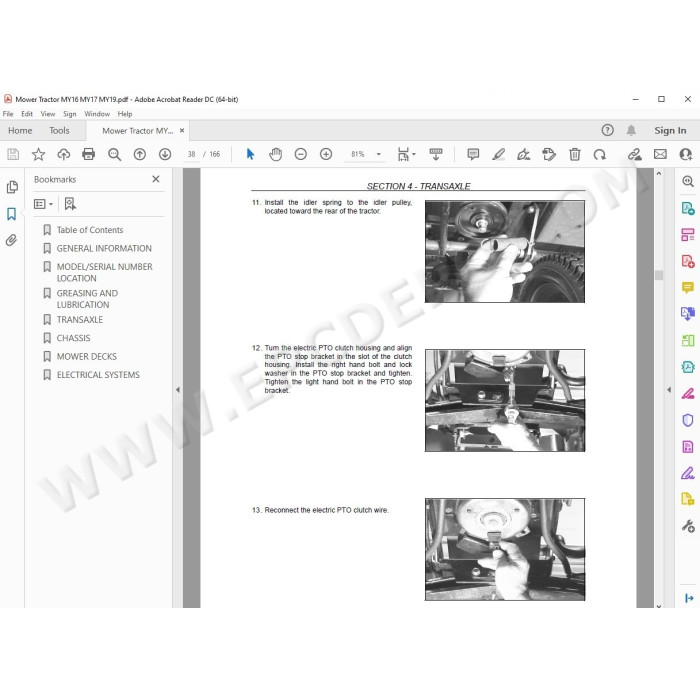700x700 pixels.
Task: Click the Sign In button
Action: pyautogui.click(x=670, y=130)
